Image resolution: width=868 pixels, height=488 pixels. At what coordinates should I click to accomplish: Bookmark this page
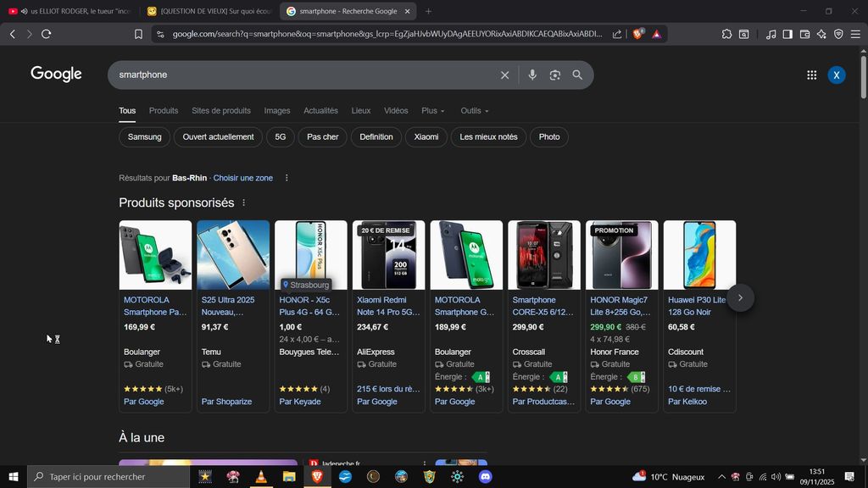coord(138,34)
